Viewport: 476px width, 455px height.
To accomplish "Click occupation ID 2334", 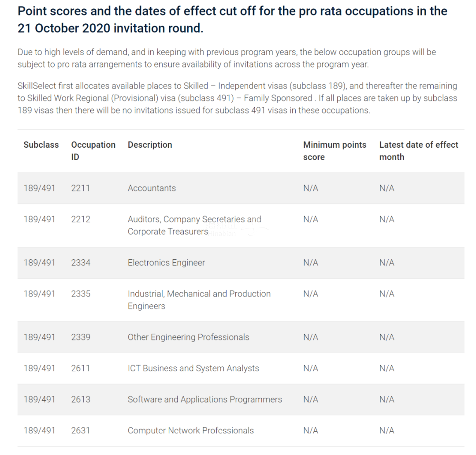I will 81,263.
